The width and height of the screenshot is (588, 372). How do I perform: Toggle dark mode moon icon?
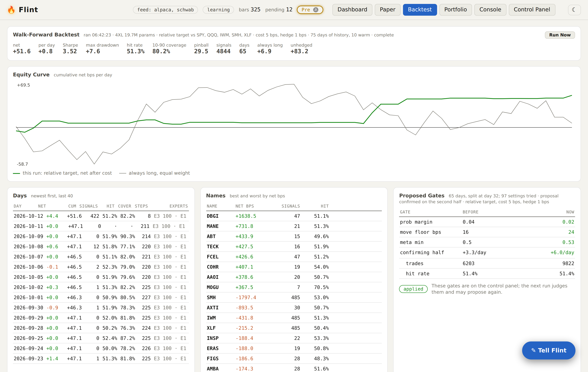tap(574, 10)
